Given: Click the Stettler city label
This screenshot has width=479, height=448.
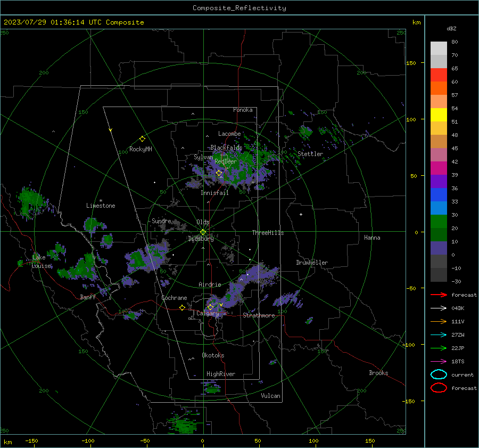Looking at the screenshot, I should [x=310, y=154].
